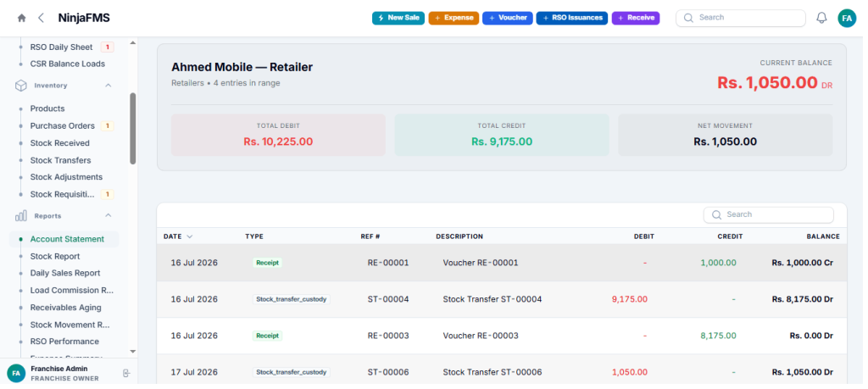The image size is (868, 389).
Task: Focus the top Search field
Action: tap(741, 18)
